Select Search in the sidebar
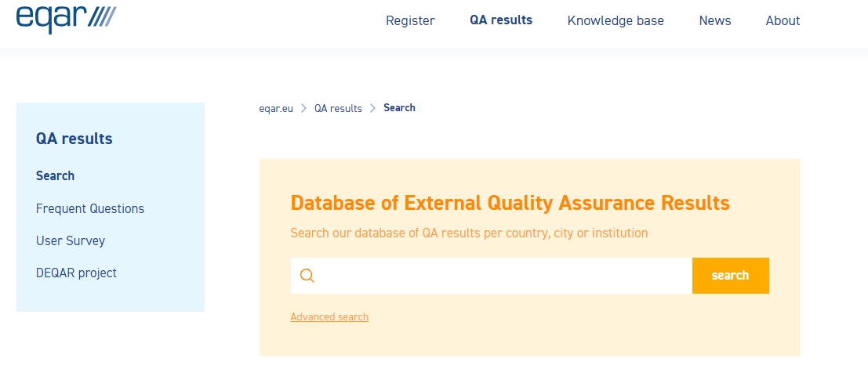The height and width of the screenshot is (383, 868). coord(56,175)
